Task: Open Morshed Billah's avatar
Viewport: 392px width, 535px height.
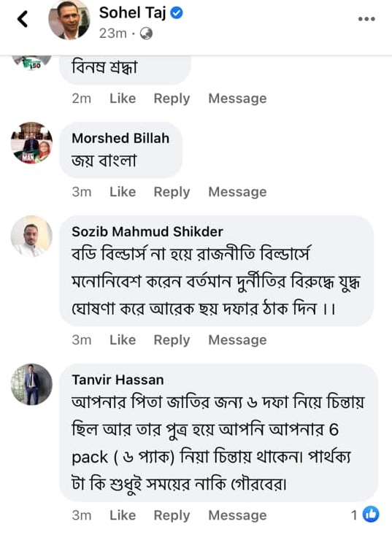Action: pyautogui.click(x=31, y=142)
